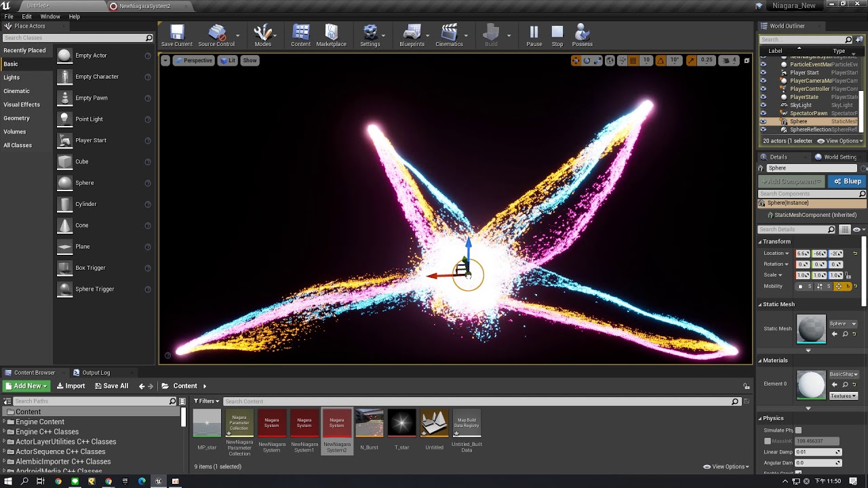Image resolution: width=868 pixels, height=488 pixels.
Task: Hide the SkyLight actor via eye icon
Action: [763, 105]
